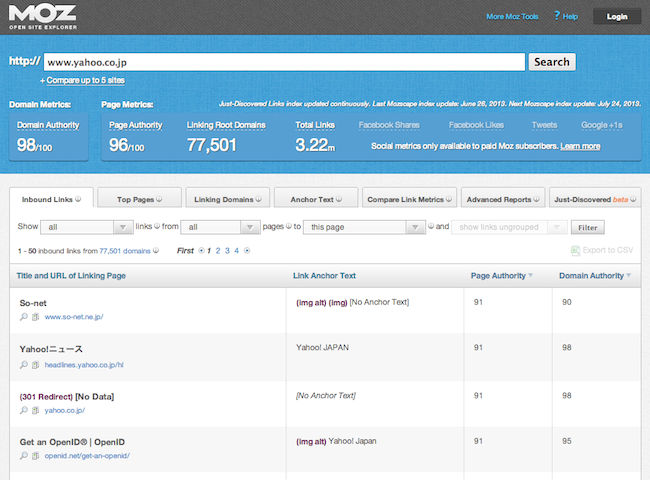Open the Anchor Text tab

tap(316, 199)
